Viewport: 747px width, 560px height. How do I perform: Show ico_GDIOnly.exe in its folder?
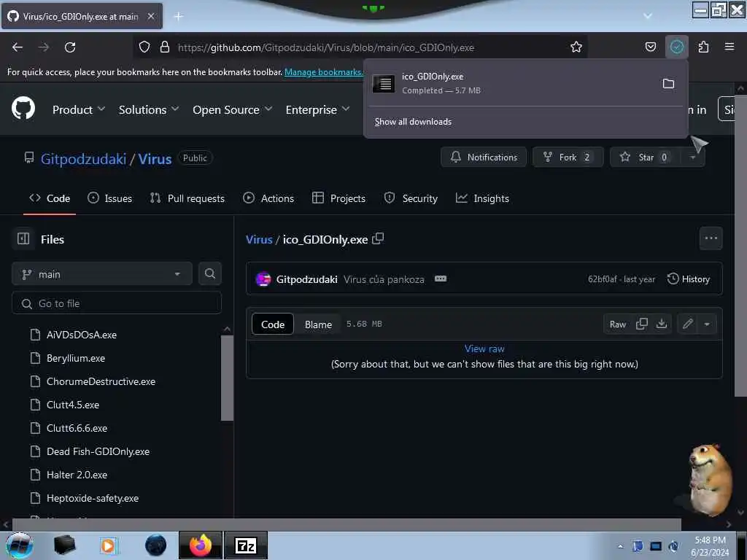(668, 84)
